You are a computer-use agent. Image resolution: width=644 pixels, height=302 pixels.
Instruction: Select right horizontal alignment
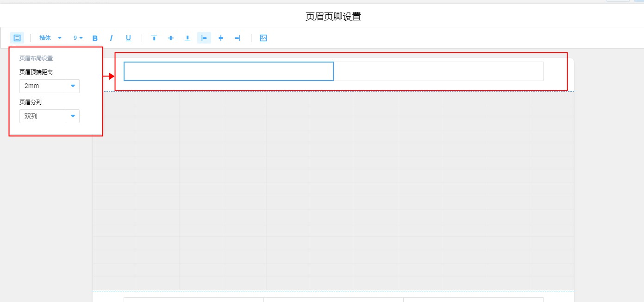pyautogui.click(x=238, y=38)
